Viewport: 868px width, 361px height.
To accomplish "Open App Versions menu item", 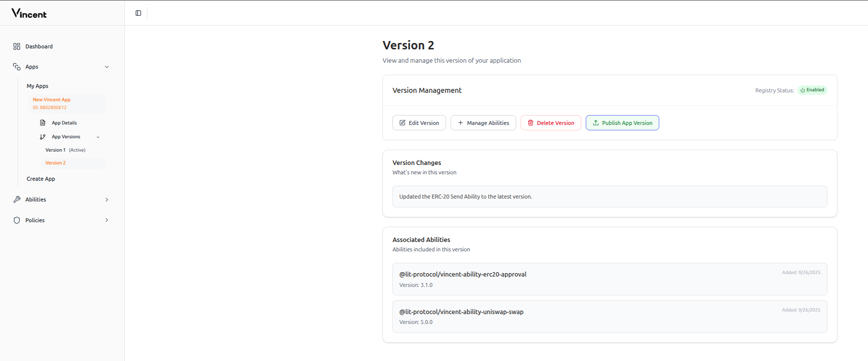I will pyautogui.click(x=66, y=137).
